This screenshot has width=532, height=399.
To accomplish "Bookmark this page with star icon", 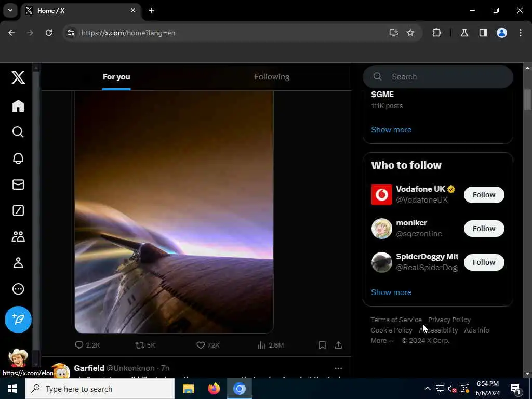I will point(410,33).
